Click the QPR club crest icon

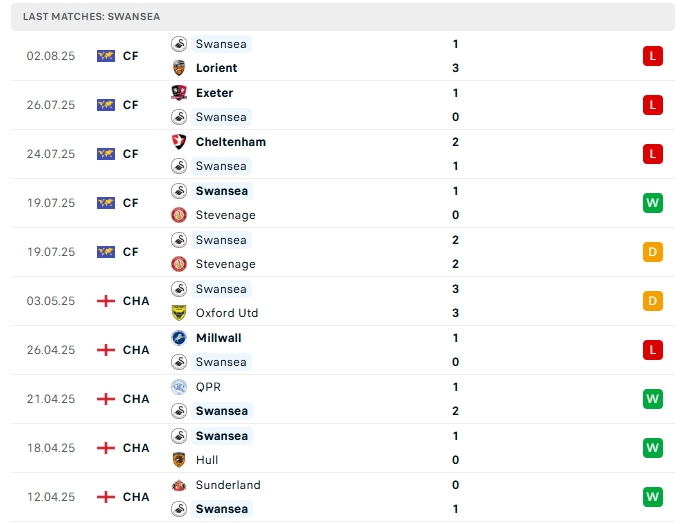pos(179,387)
